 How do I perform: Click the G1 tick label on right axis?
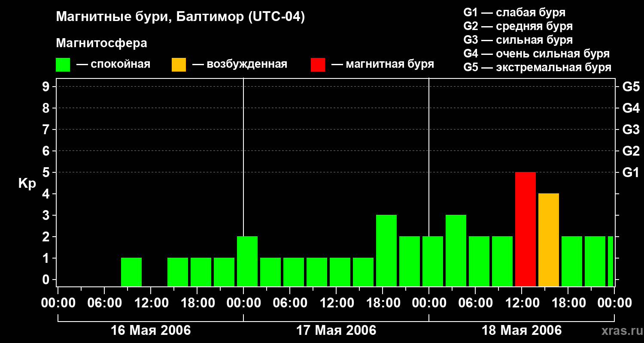631,172
